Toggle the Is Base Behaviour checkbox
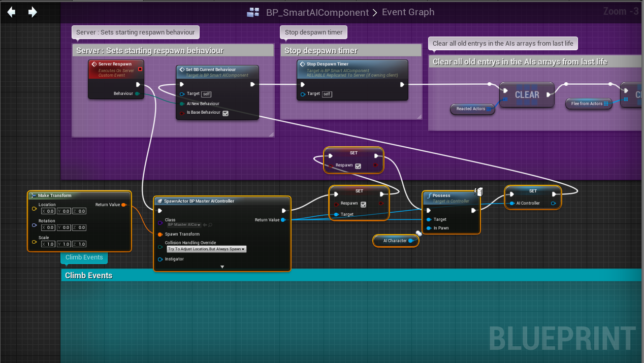 click(x=226, y=113)
